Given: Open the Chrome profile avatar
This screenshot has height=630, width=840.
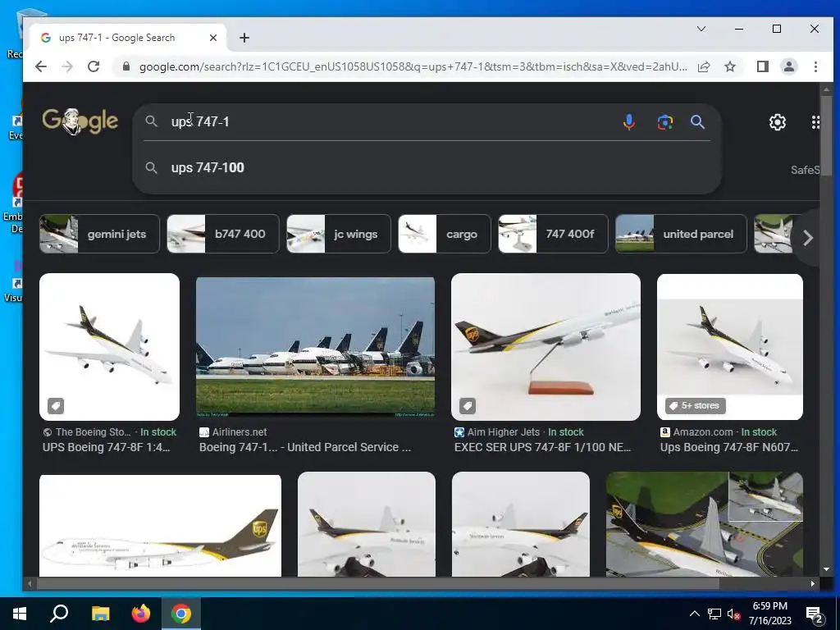Looking at the screenshot, I should click(x=789, y=66).
